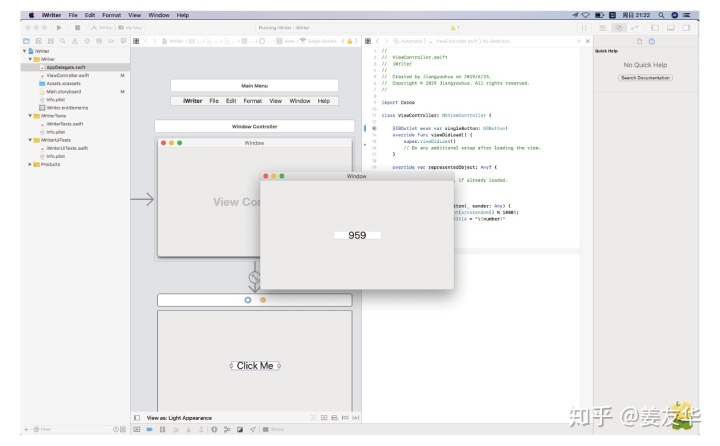Select ViewController.swift in navigator
Image resolution: width=720 pixels, height=446 pixels.
coord(68,75)
